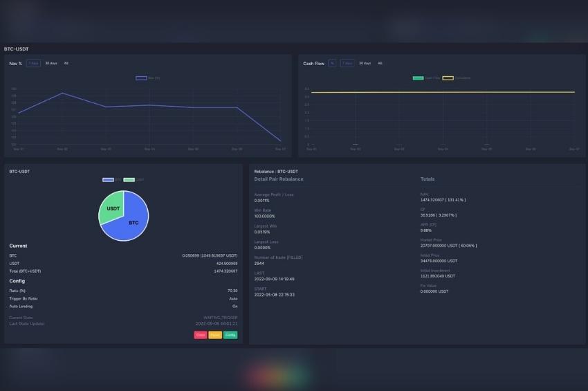Click last state update timestamp 2022-09-05
Viewport: 588px width, 391px height.
coord(217,323)
